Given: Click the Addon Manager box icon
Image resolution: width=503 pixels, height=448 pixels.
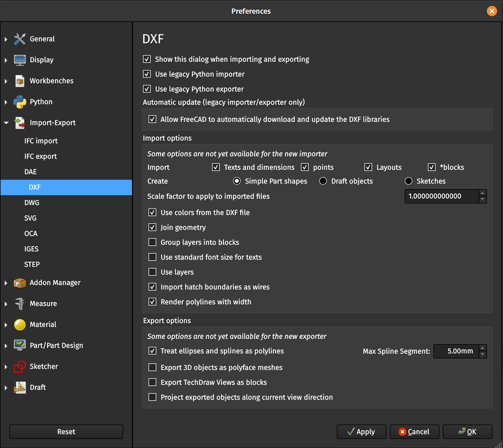Looking at the screenshot, I should [20, 283].
